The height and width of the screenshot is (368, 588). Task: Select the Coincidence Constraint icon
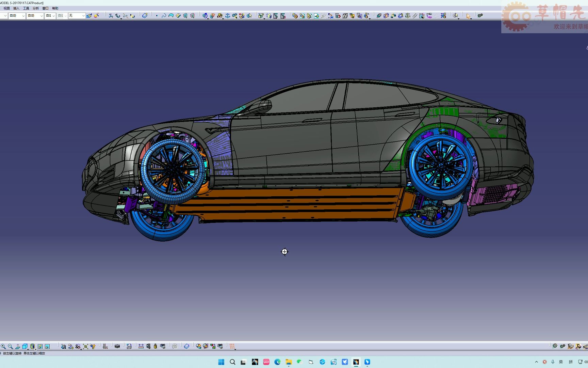[379, 16]
